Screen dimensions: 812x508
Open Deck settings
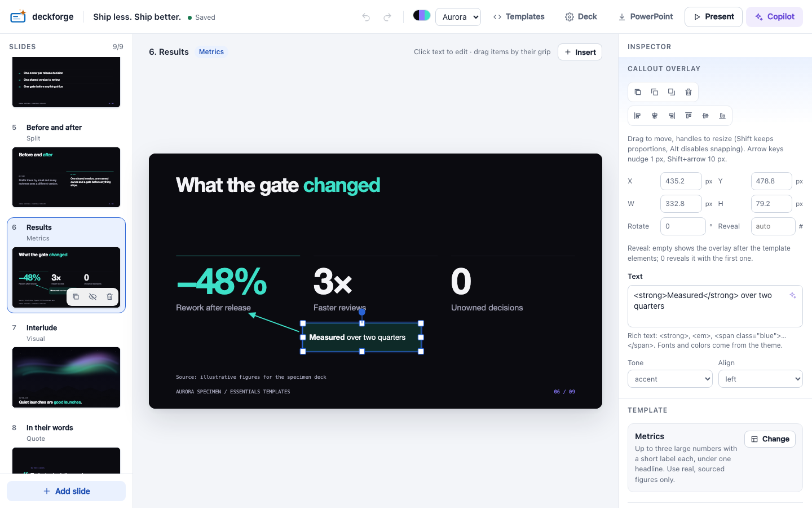(x=581, y=17)
